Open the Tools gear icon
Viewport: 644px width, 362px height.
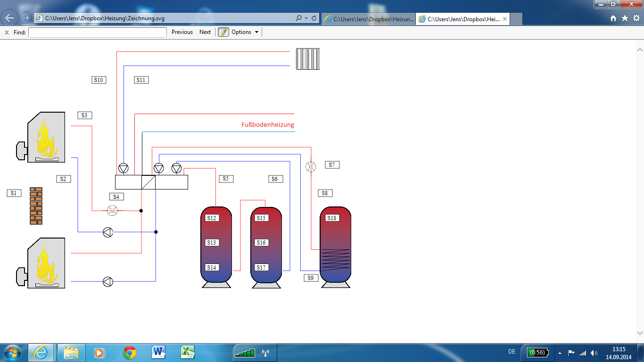[x=636, y=18]
